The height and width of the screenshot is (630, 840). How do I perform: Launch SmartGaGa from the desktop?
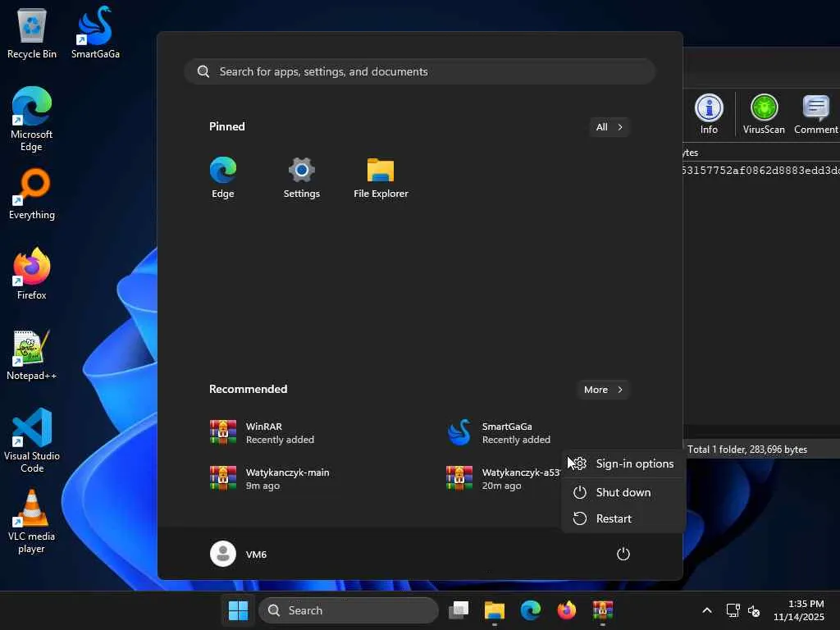click(95, 33)
